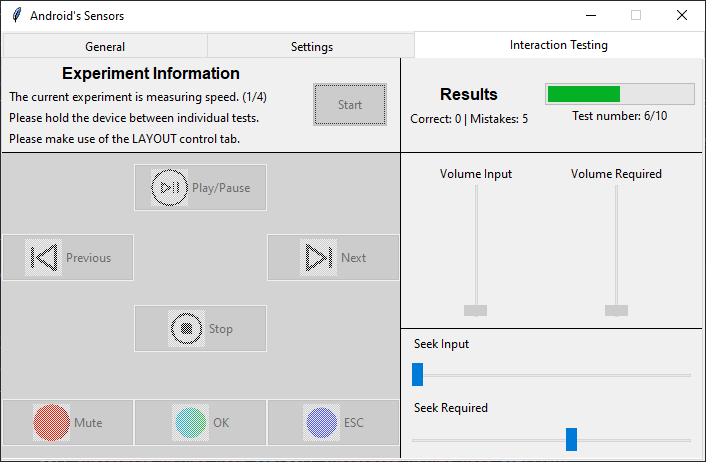Click the Seek Required slider handle
Screen dimensions: 706x462
click(571, 439)
